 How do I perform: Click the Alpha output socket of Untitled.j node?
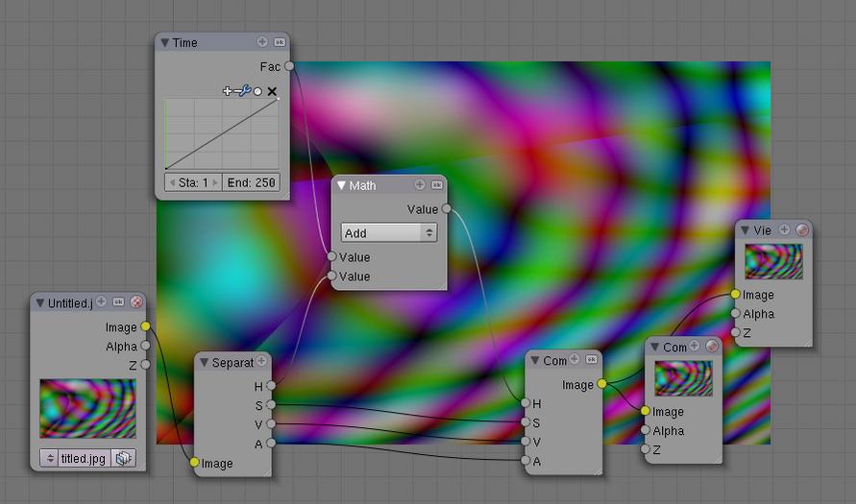coord(145,346)
